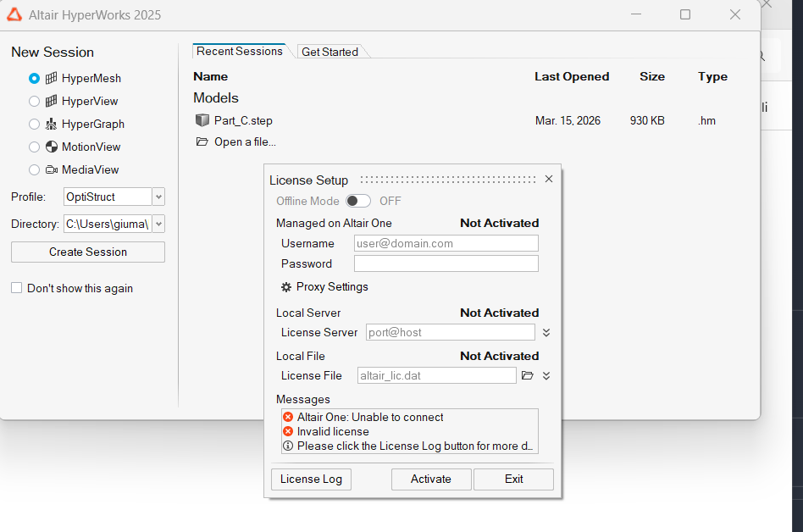803x532 pixels.
Task: Select the HyperGraph radio button
Action: click(35, 124)
